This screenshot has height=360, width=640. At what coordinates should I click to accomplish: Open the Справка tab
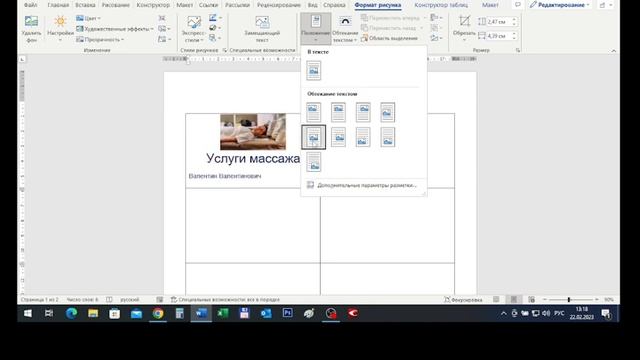pos(334,5)
